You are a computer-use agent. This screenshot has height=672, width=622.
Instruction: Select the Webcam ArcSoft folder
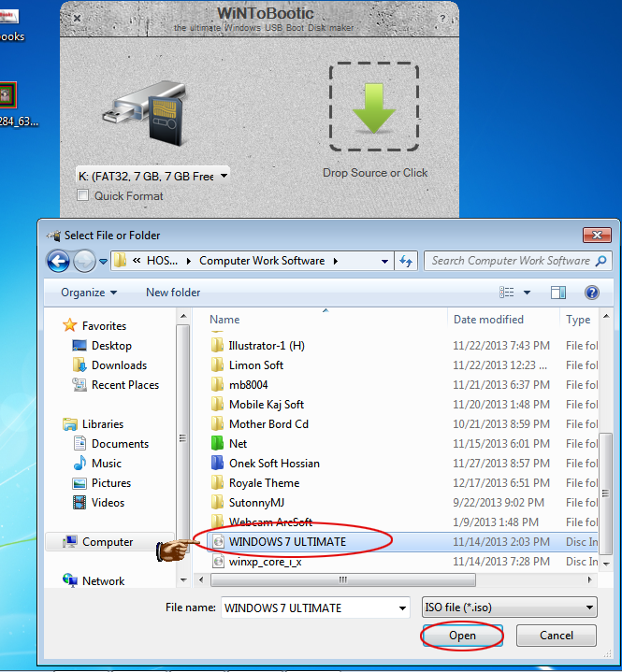pyautogui.click(x=270, y=522)
